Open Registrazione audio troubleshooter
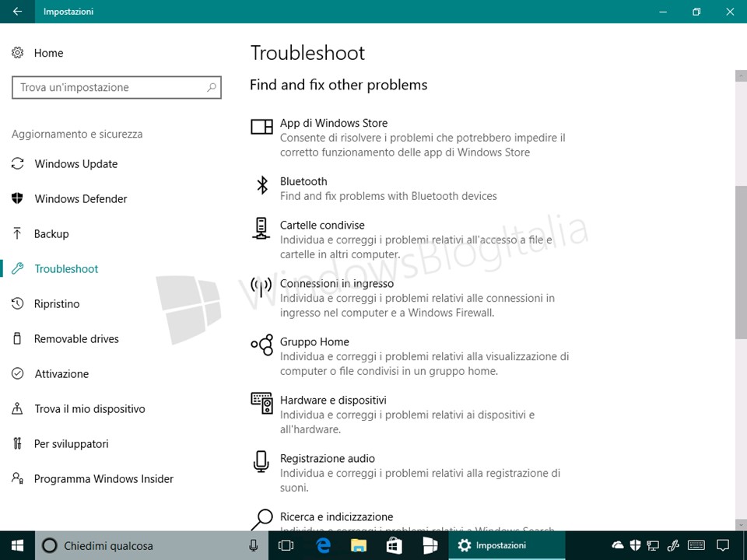 coord(328,458)
